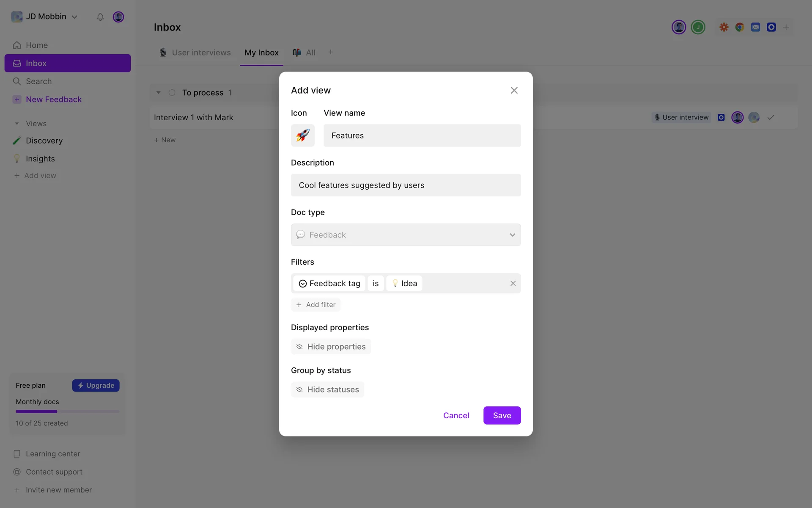Click the checkmark on Interview row
Screen dimensions: 812x508
[x=771, y=117]
